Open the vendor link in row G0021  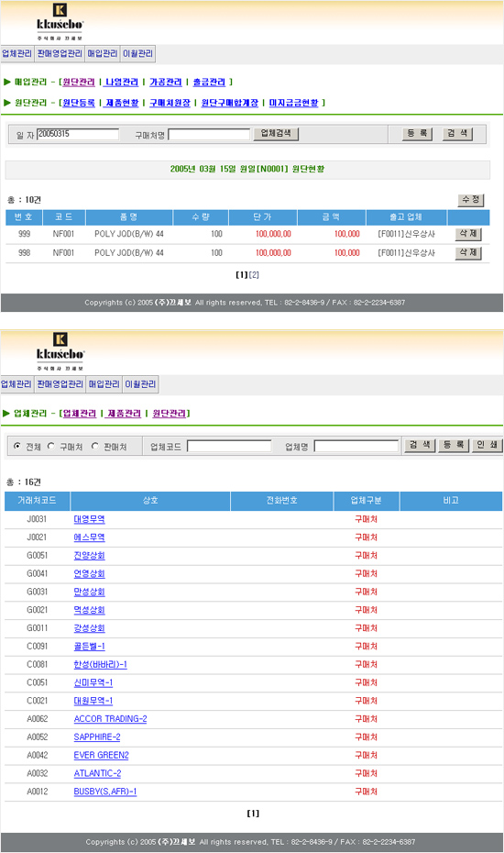89,610
